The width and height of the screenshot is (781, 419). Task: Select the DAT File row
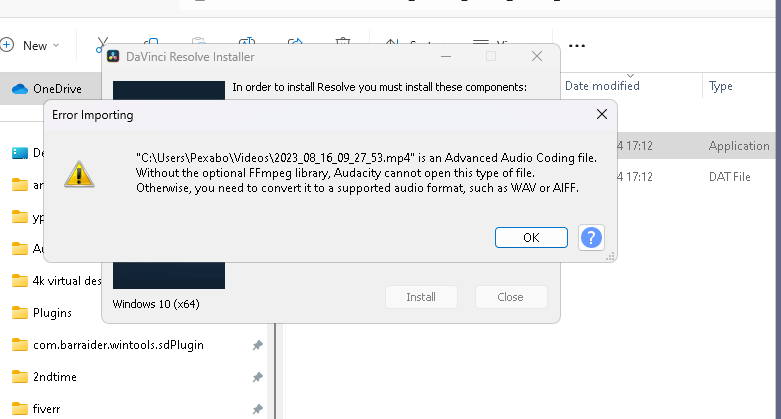click(696, 176)
